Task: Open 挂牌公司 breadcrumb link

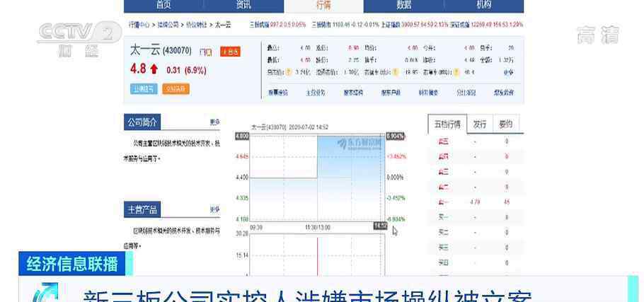Action: 168,25
